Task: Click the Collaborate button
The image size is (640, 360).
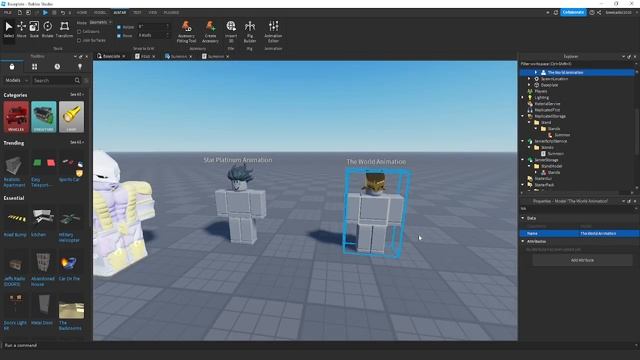Action: pyautogui.click(x=573, y=13)
